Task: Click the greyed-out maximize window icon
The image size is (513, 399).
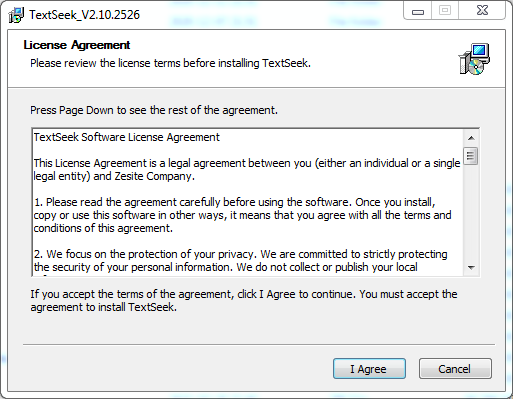Action: pyautogui.click(x=445, y=11)
